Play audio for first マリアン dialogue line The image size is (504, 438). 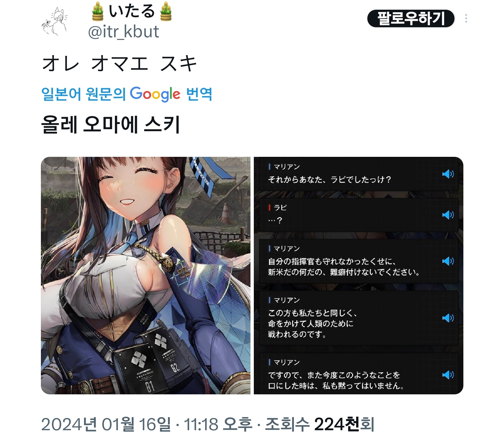[x=448, y=174]
